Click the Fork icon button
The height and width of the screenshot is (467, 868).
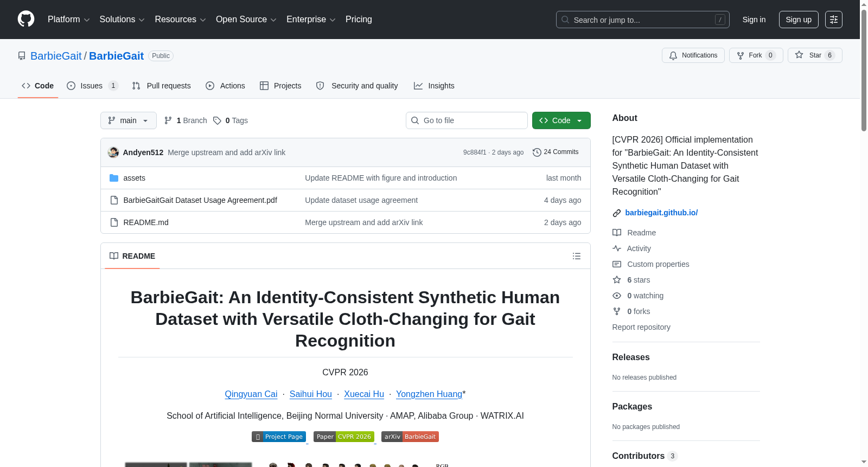(x=741, y=55)
